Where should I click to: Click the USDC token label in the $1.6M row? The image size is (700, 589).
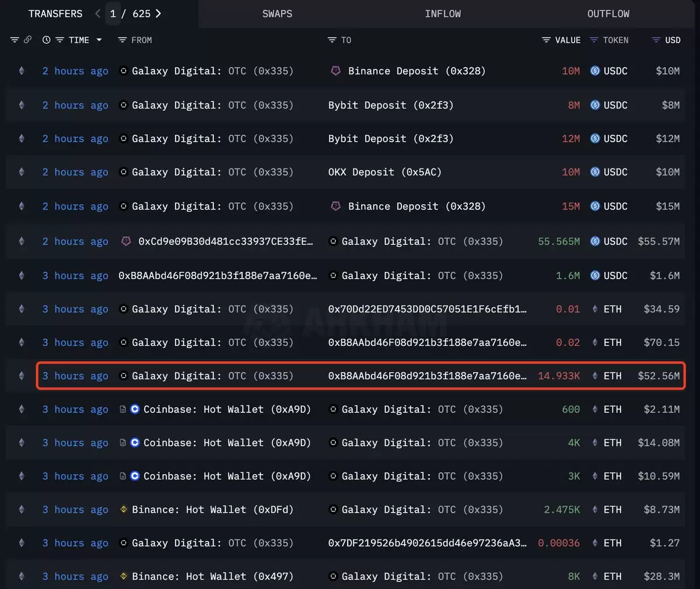pyautogui.click(x=615, y=275)
